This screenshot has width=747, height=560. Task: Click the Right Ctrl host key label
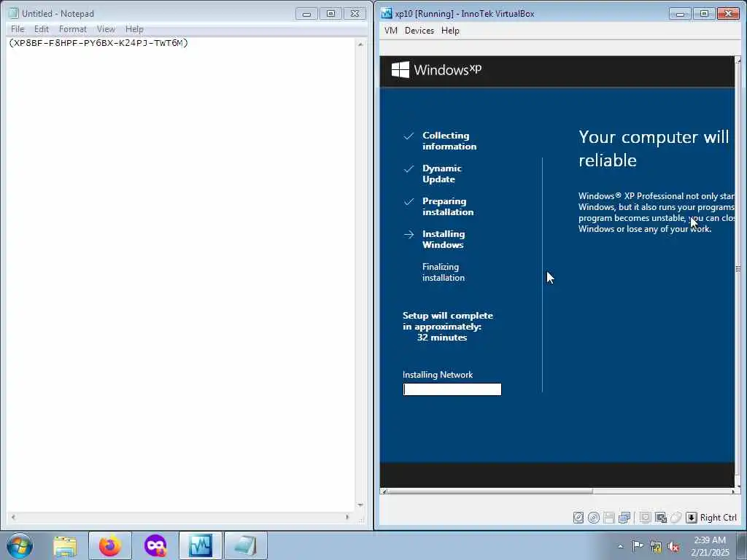click(x=719, y=518)
